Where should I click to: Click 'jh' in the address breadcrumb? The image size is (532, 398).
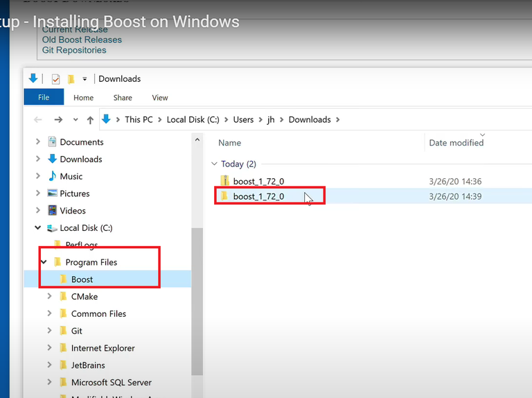(271, 119)
